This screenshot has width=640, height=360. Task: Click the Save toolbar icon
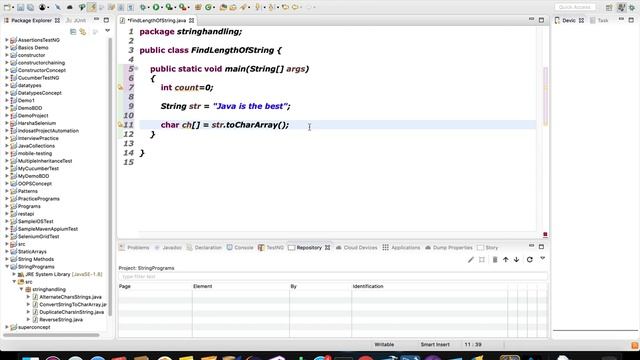(20, 7)
